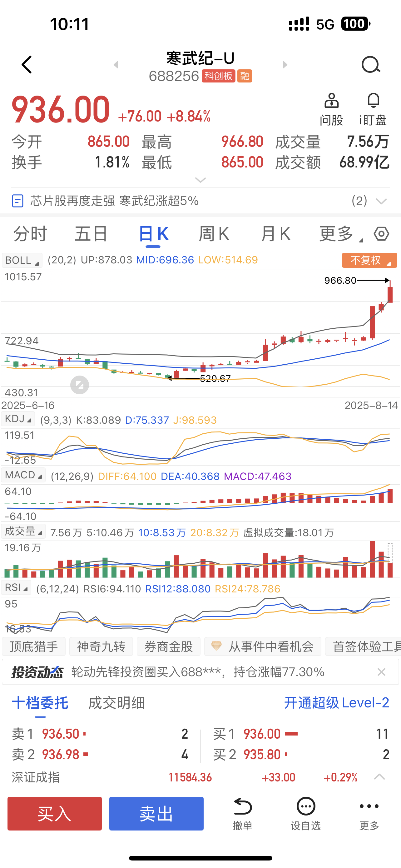401x868 pixels.
Task: Open KDJ indicator dropdown
Action: pos(18,419)
